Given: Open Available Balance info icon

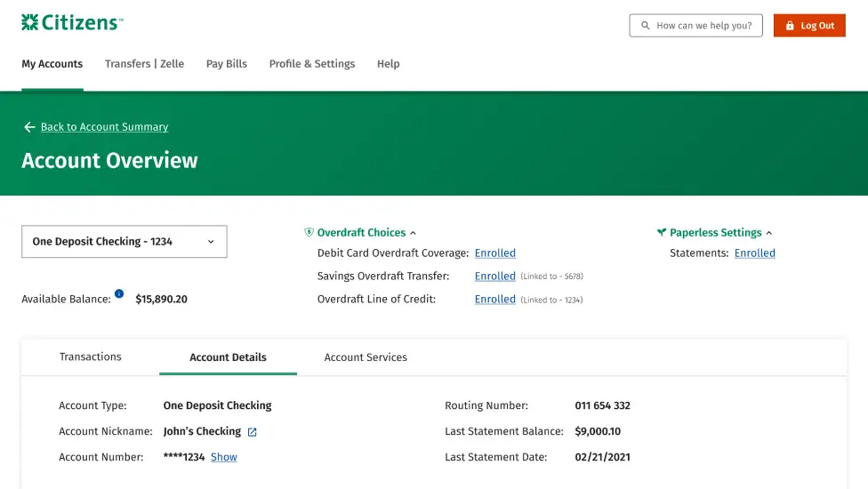Looking at the screenshot, I should 119,293.
